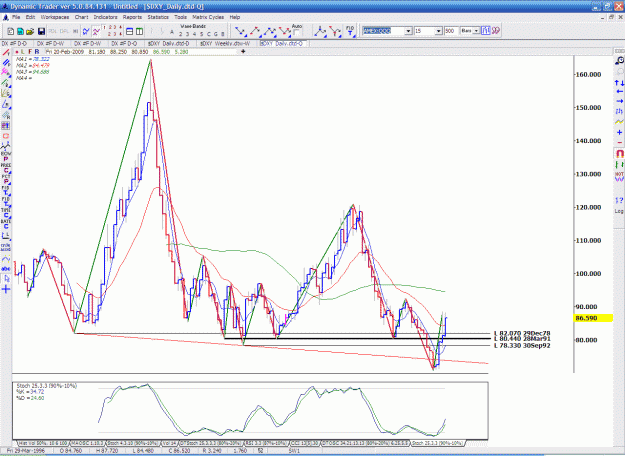Switch to the $DXY Weekly.dtw-W tab
This screenshot has height=456, width=625.
pos(225,43)
